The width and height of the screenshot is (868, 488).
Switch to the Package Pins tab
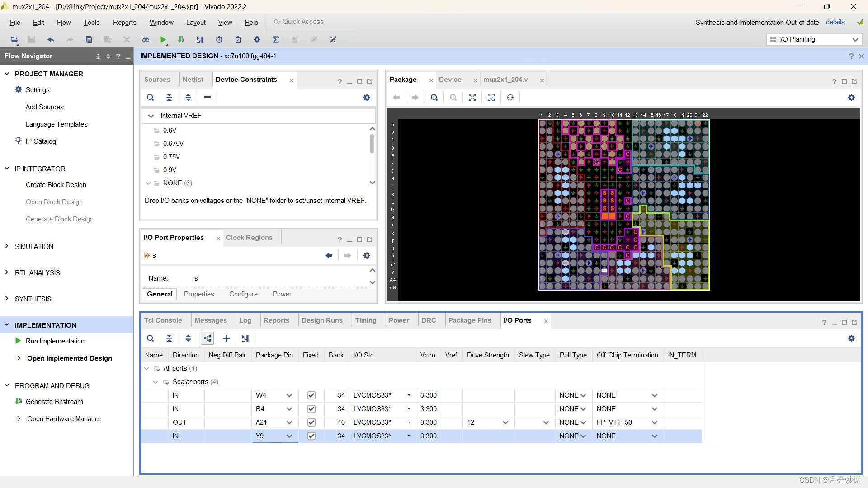tap(470, 320)
